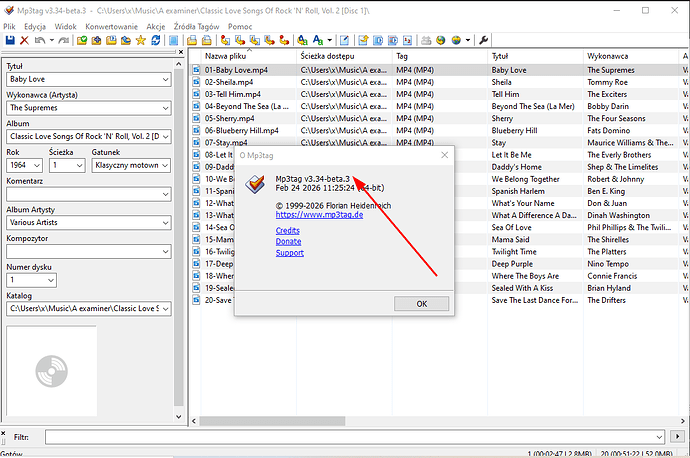Viewport: 690px width, 458px height.
Task: Open the Akcje menu
Action: (x=156, y=26)
